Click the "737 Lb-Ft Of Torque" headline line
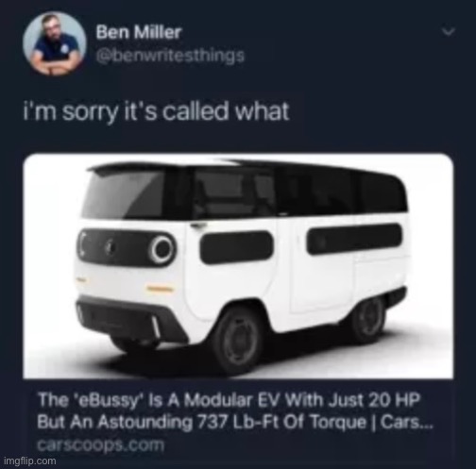The height and width of the screenshot is (469, 476). (x=235, y=422)
